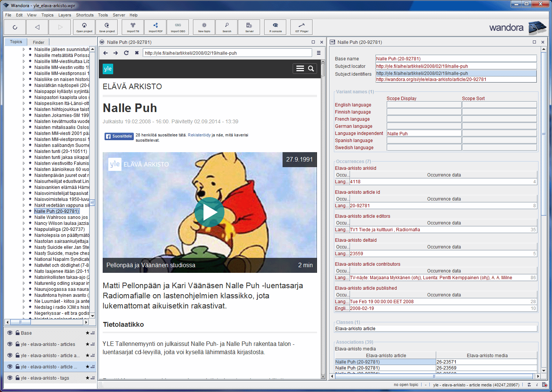552x392 pixels.
Task: Expand the Nappulaliiga (20-92737) tree node
Action: (x=24, y=229)
